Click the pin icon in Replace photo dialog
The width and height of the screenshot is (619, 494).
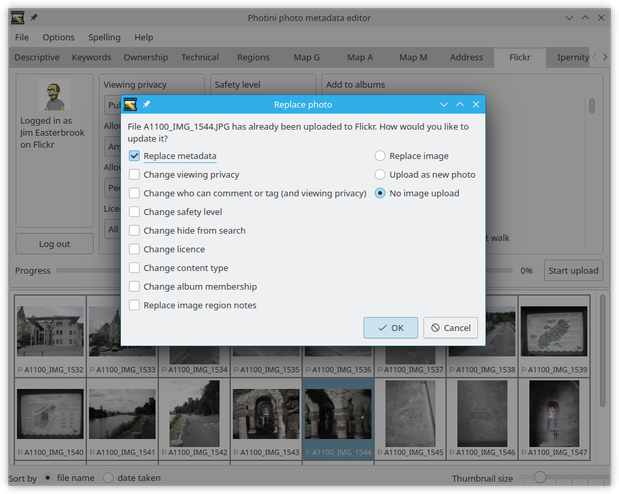click(x=146, y=104)
